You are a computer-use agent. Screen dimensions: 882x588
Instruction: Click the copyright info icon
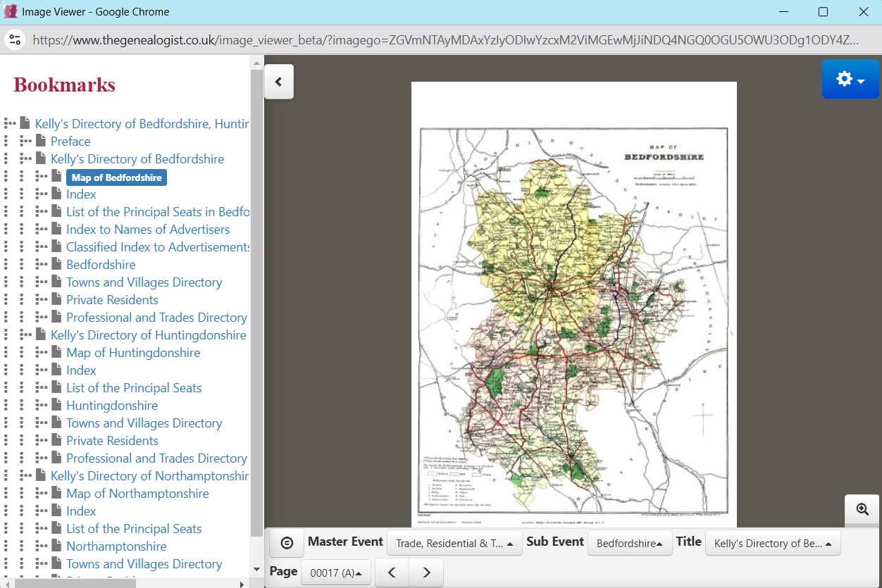[x=287, y=543]
